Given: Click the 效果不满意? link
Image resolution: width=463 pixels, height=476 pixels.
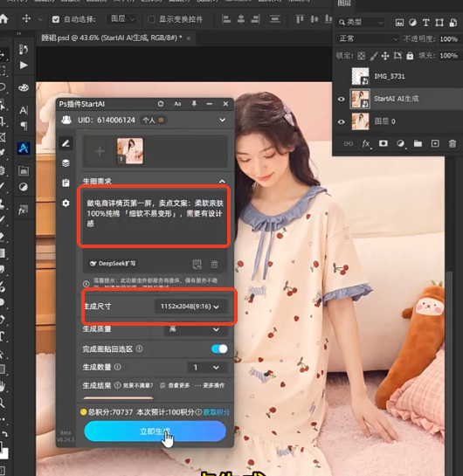Looking at the screenshot, I should (138, 385).
